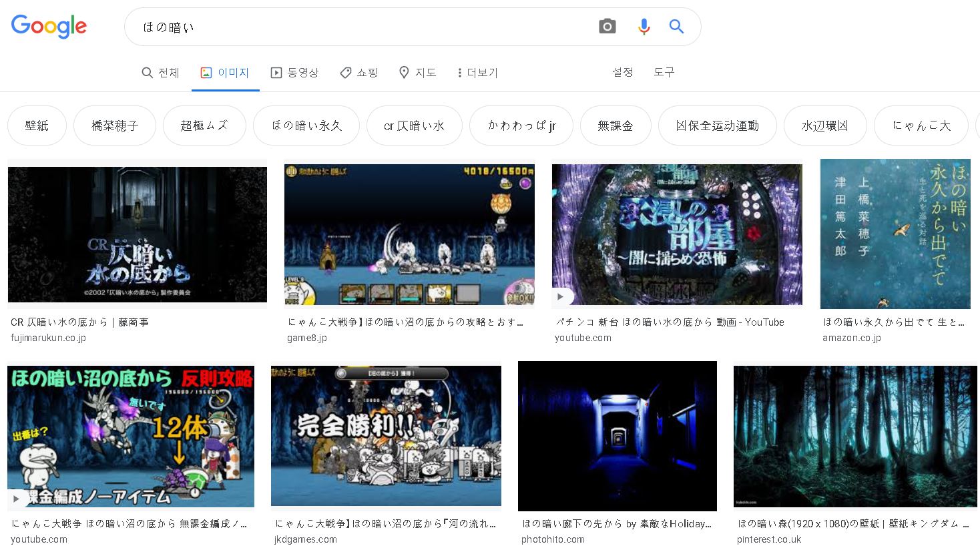Select the cr 仄暗い水 filter chip
980x550 pixels.
[414, 125]
